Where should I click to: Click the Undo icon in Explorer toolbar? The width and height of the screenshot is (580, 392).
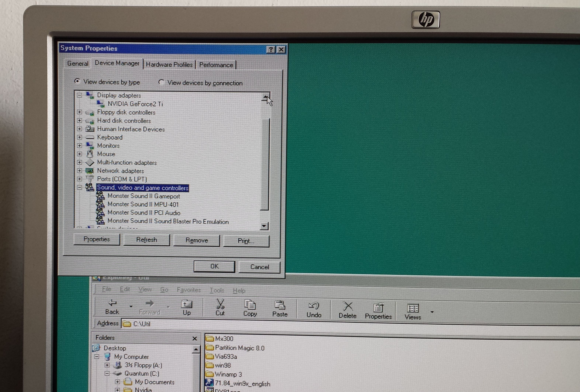click(x=314, y=306)
